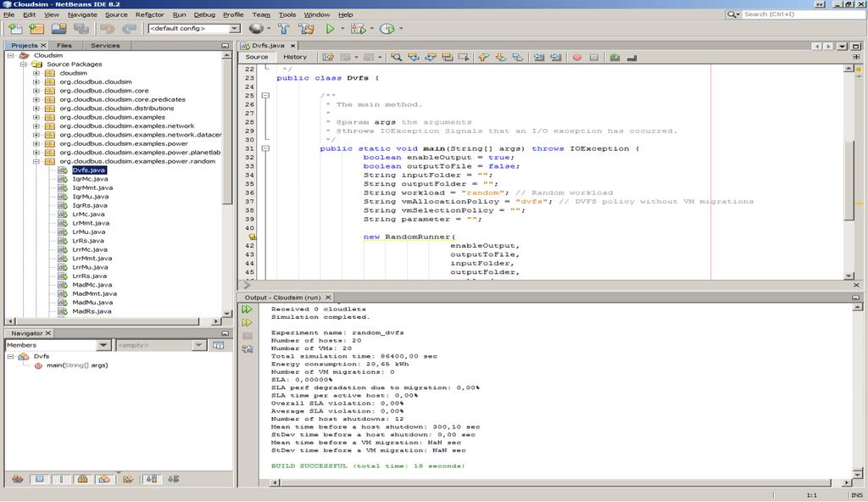Click the New File toolbar icon
The height and width of the screenshot is (502, 868).
click(15, 28)
